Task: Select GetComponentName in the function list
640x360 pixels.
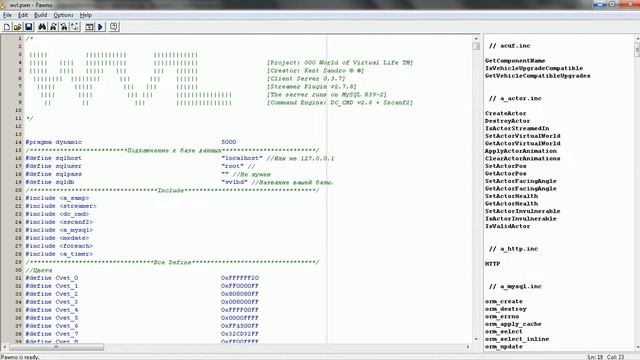Action: (515, 61)
